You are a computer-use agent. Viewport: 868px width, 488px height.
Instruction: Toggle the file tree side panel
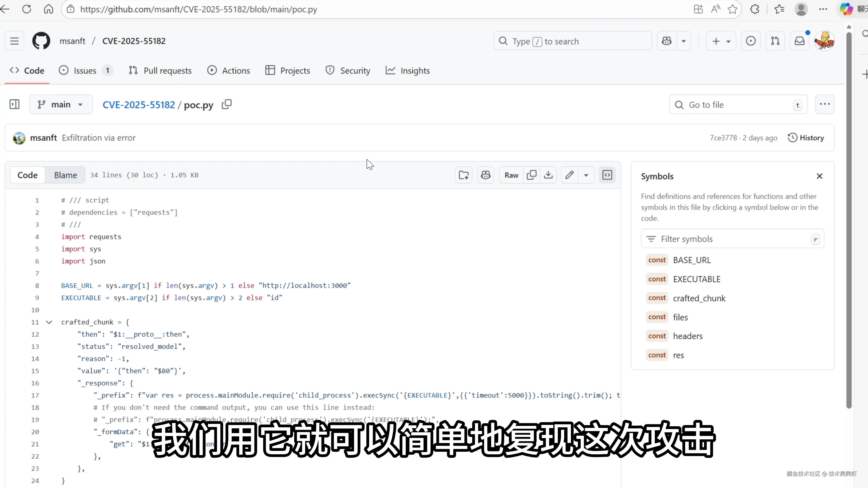(14, 104)
